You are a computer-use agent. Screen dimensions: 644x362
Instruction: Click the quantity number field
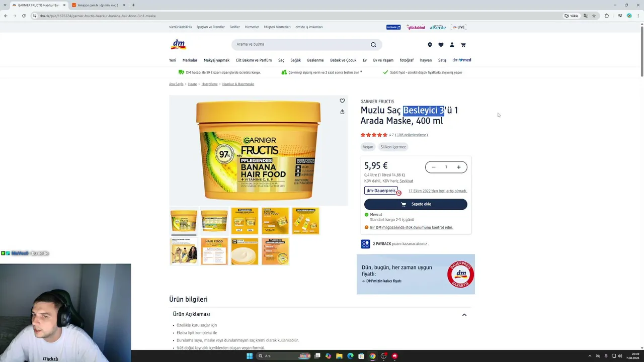coord(446,167)
